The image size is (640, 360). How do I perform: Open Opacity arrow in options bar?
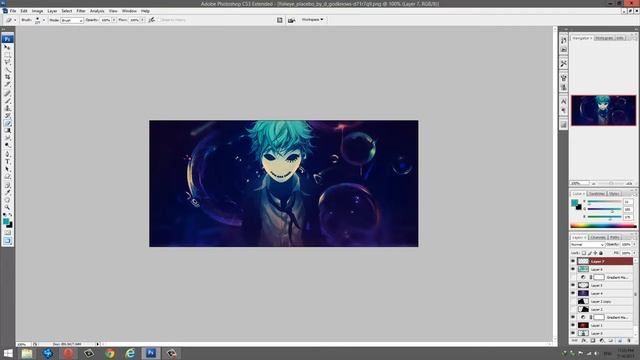[114, 20]
